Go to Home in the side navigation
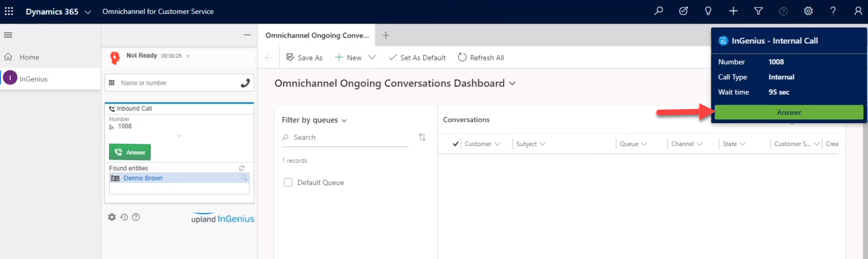The image size is (868, 259). 29,57
